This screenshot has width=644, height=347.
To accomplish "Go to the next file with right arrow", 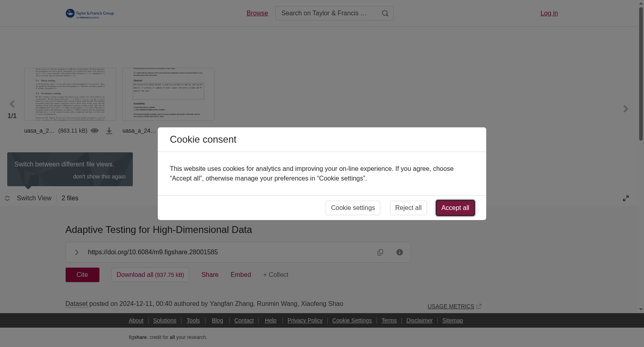I will pos(625,109).
